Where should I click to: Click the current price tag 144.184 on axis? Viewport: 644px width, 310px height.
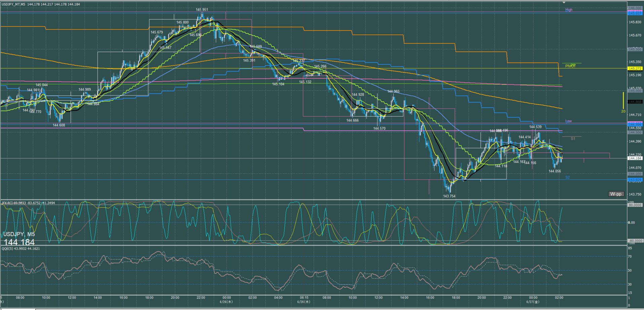pos(635,158)
